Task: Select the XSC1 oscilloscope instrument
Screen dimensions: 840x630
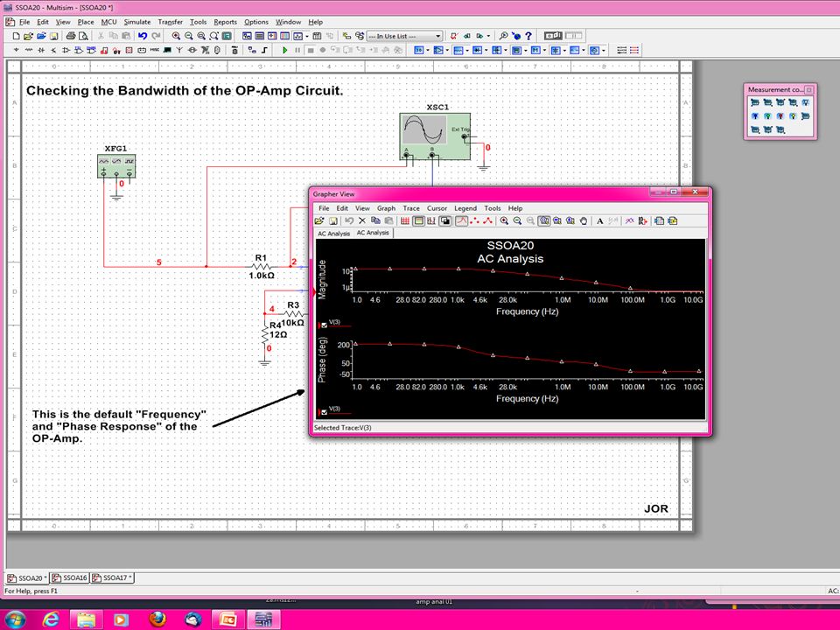Action: point(435,136)
